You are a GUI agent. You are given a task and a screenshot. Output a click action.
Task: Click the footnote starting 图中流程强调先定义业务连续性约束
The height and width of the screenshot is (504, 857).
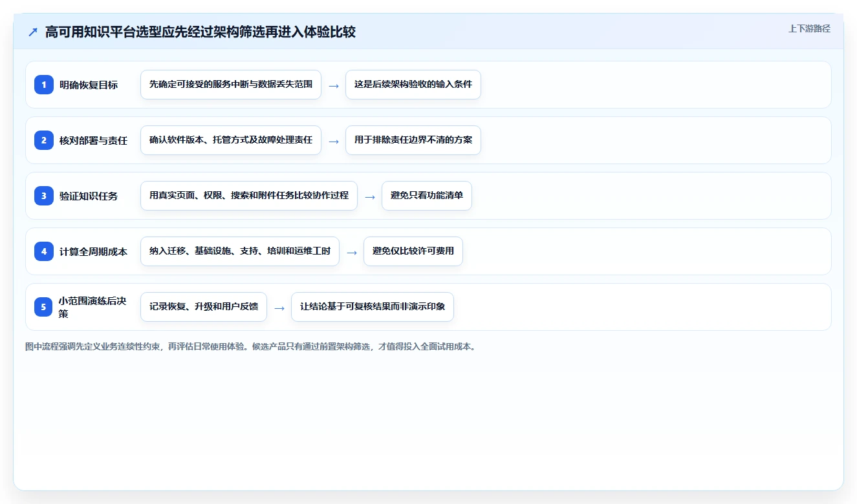point(251,347)
